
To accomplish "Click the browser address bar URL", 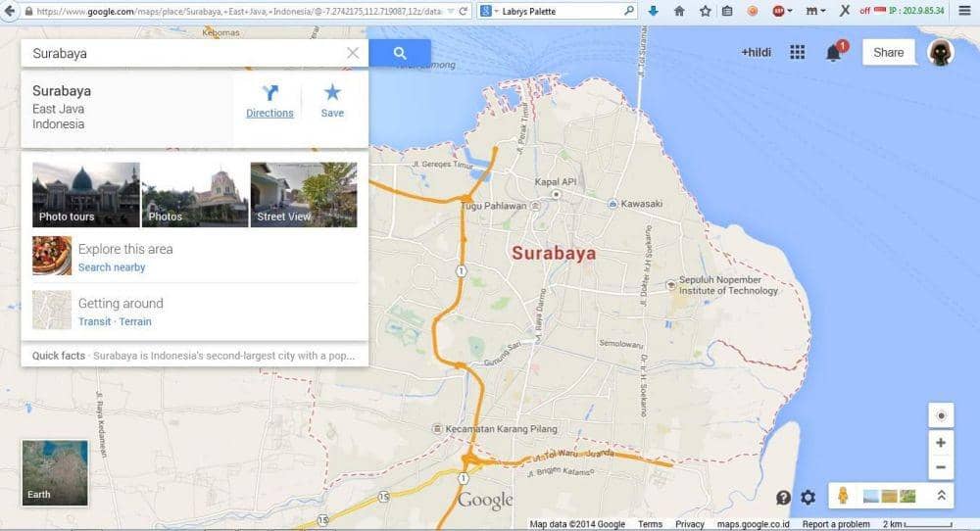I will click(x=239, y=11).
